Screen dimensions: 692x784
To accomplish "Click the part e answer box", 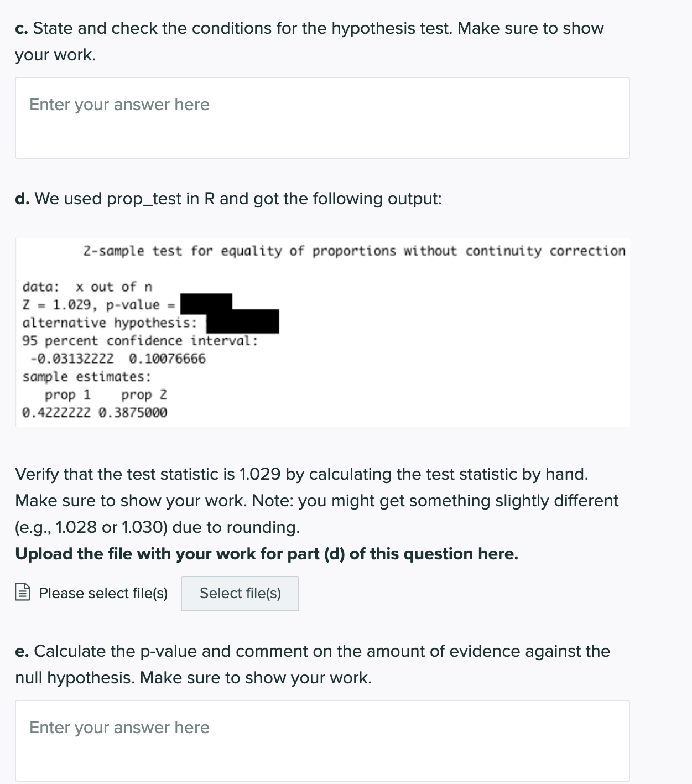I will (322, 741).
